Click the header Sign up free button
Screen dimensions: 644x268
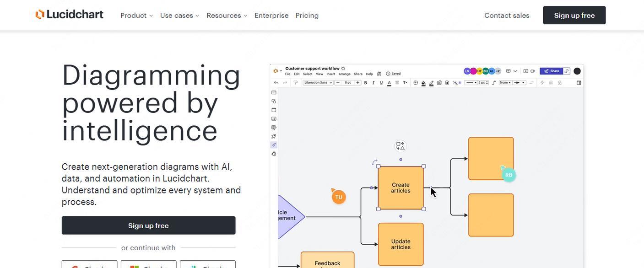574,15
